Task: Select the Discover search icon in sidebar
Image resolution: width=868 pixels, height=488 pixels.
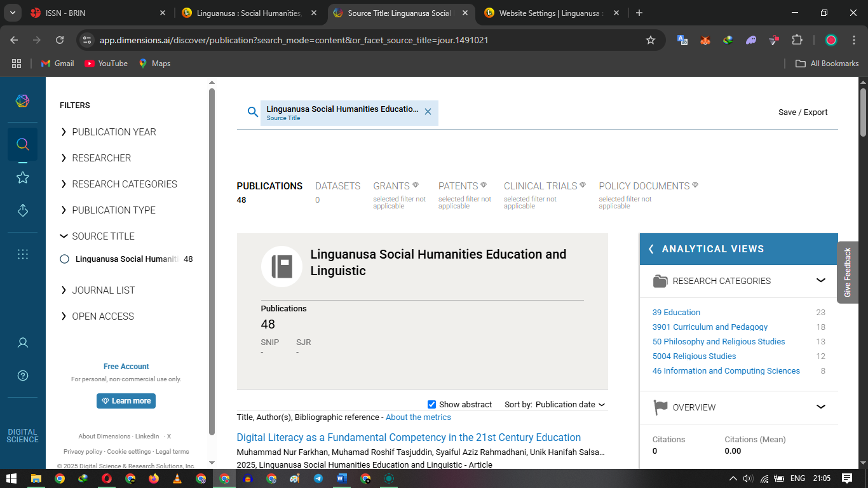Action: [22, 144]
